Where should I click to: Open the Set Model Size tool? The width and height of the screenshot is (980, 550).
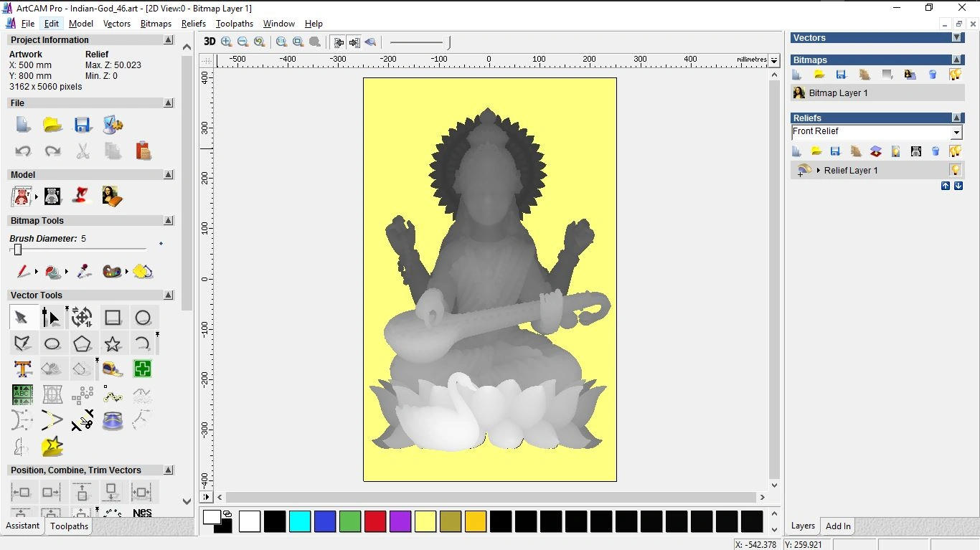22,195
